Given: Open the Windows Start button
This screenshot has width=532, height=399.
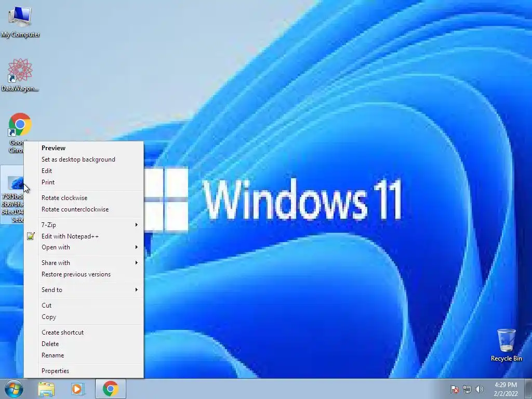Looking at the screenshot, I should (14, 389).
